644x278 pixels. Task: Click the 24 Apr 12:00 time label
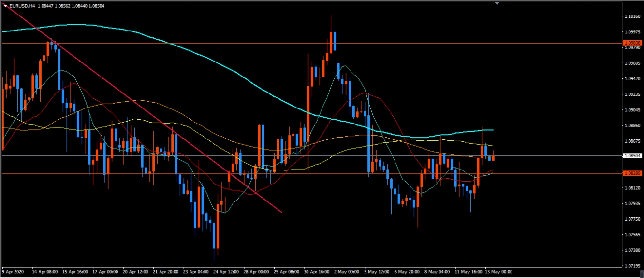[226, 272]
